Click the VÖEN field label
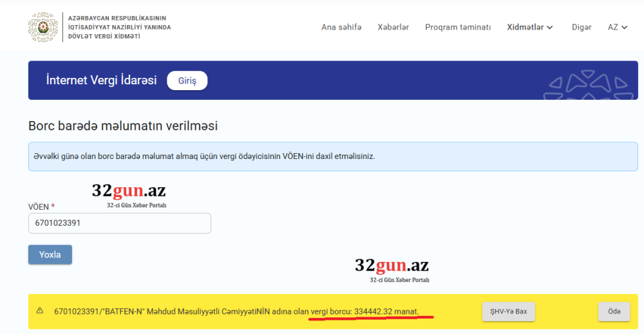This screenshot has width=644, height=334. coord(41,207)
